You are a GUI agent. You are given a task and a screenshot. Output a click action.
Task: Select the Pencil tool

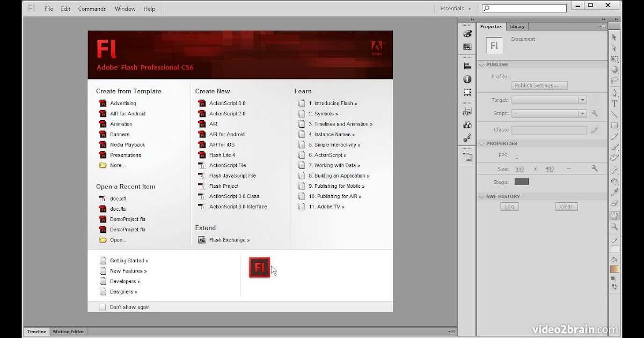[614, 136]
